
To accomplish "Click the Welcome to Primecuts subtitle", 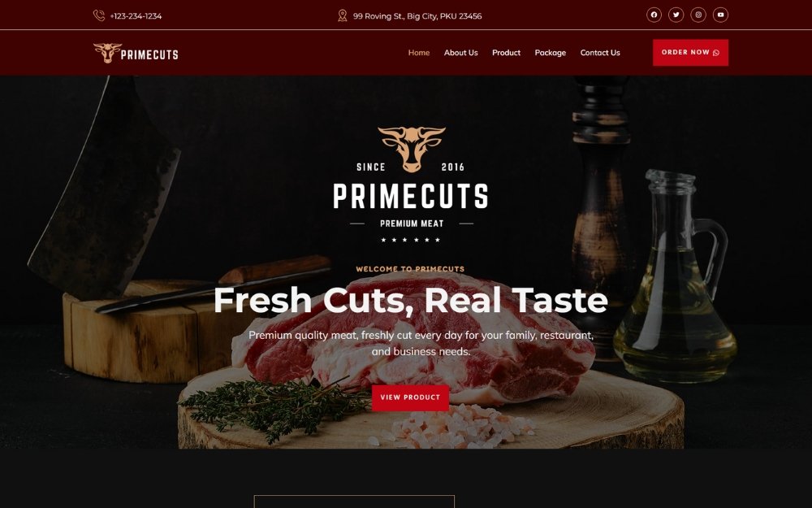I will coord(410,268).
